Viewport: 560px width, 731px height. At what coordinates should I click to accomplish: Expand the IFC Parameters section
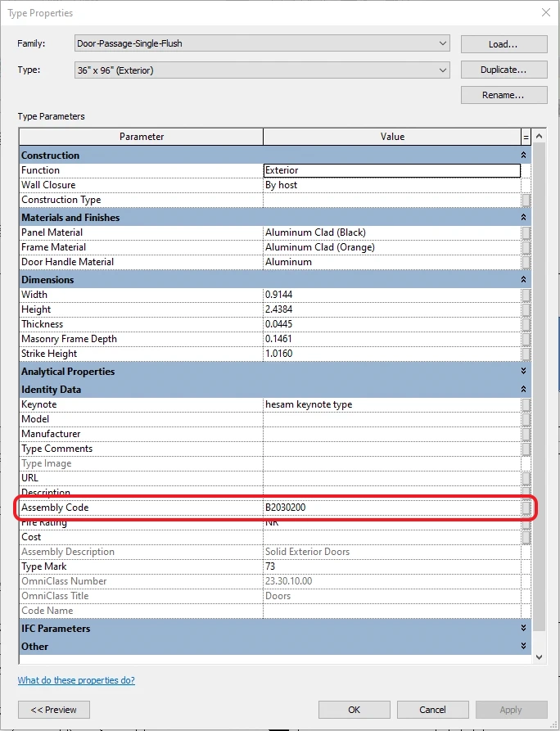[523, 629]
